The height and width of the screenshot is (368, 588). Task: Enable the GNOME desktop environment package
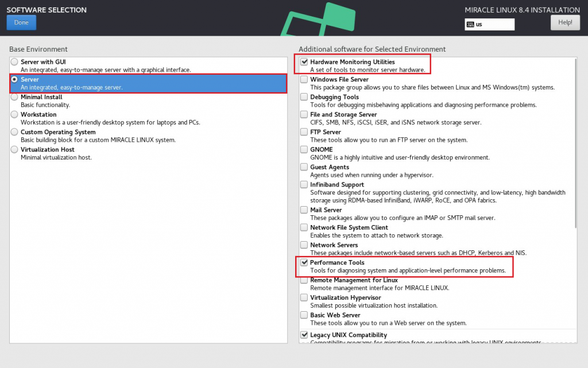pos(304,149)
